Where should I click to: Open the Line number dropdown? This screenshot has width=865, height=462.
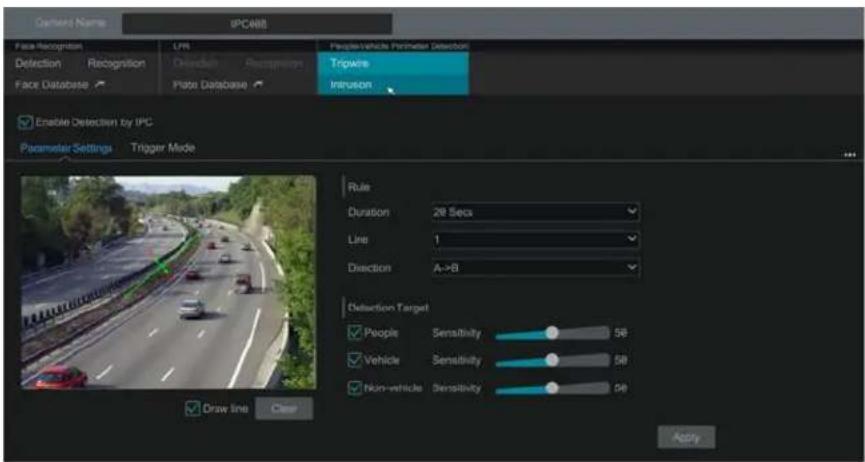click(535, 240)
